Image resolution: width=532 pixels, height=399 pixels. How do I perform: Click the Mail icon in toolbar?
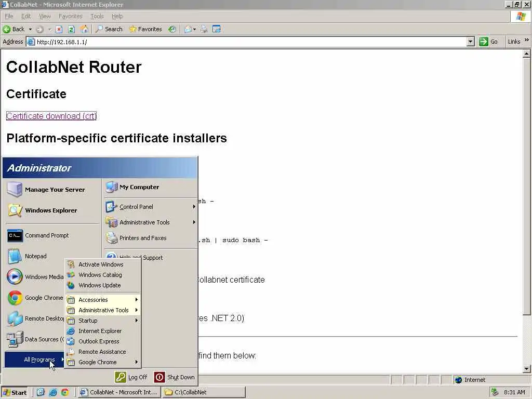[188, 29]
